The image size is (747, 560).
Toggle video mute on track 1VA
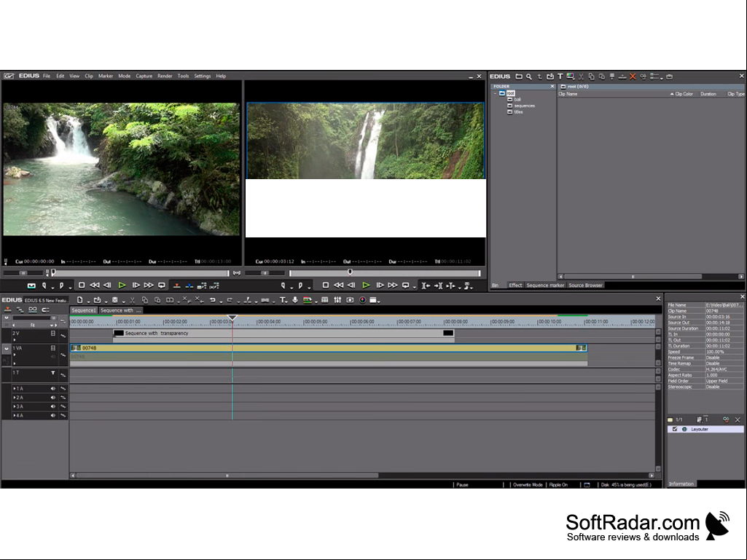tap(53, 348)
